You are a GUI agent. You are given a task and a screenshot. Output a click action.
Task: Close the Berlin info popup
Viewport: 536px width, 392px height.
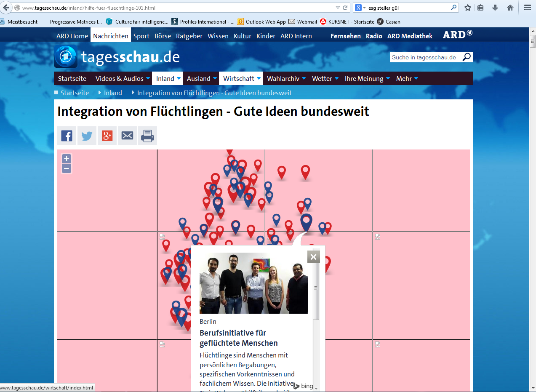pos(313,257)
